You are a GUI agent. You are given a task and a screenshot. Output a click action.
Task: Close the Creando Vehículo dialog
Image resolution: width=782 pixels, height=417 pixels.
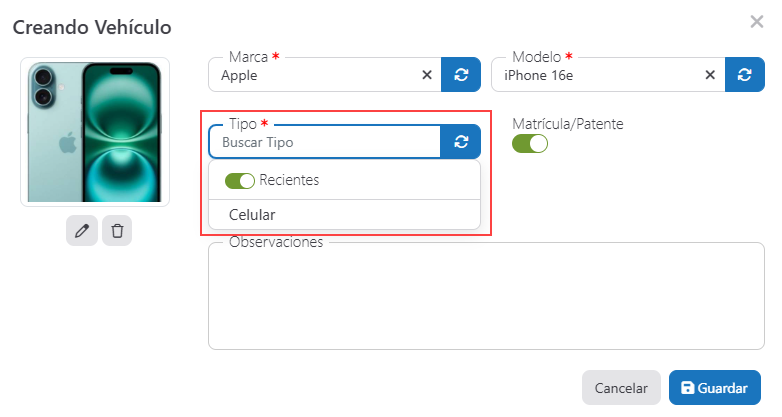(x=757, y=21)
